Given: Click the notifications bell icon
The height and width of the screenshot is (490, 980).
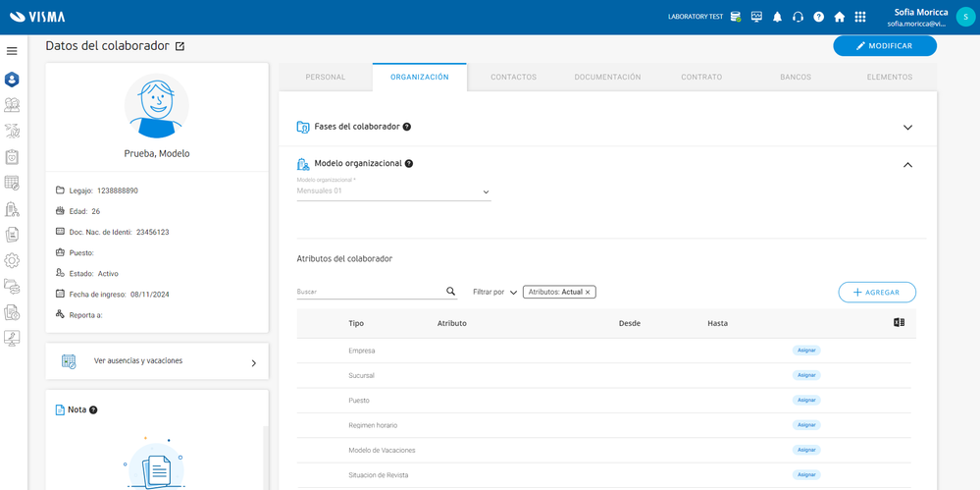Looking at the screenshot, I should point(777,17).
